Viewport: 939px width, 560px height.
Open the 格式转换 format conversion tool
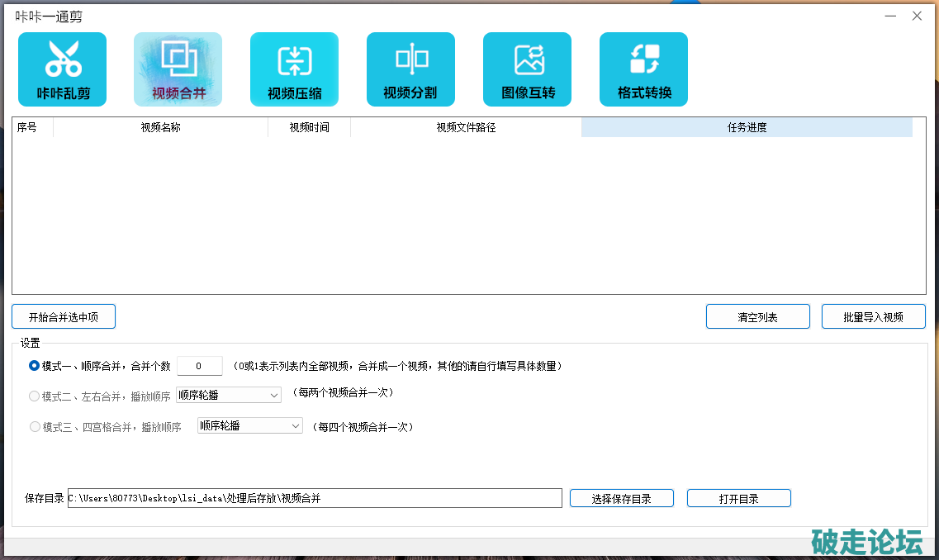(x=643, y=69)
